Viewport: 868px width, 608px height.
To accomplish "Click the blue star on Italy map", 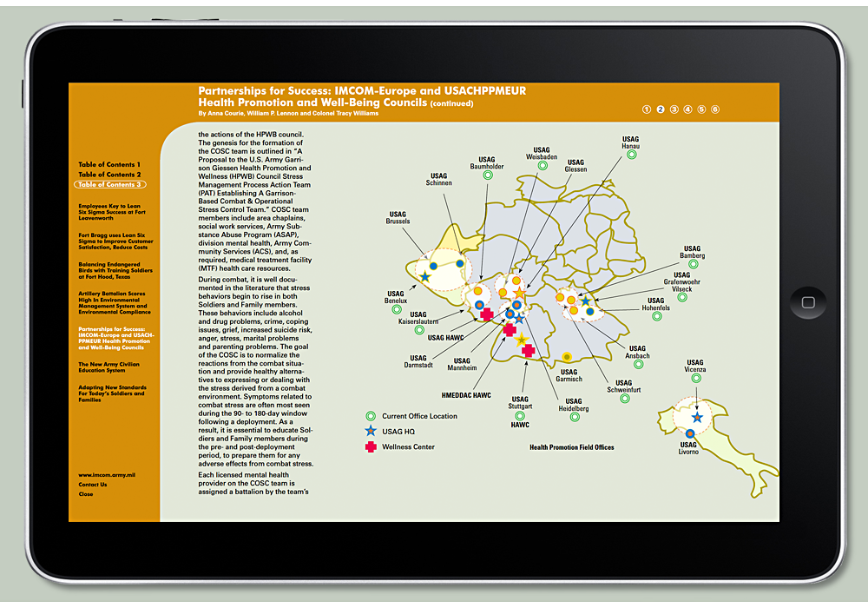I will (x=698, y=418).
